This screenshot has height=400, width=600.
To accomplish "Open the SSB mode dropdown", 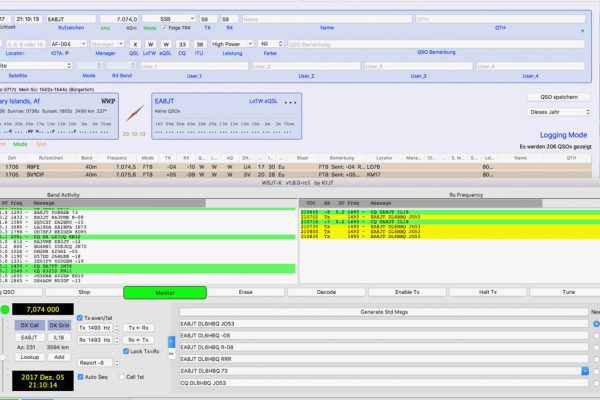I will [x=169, y=19].
